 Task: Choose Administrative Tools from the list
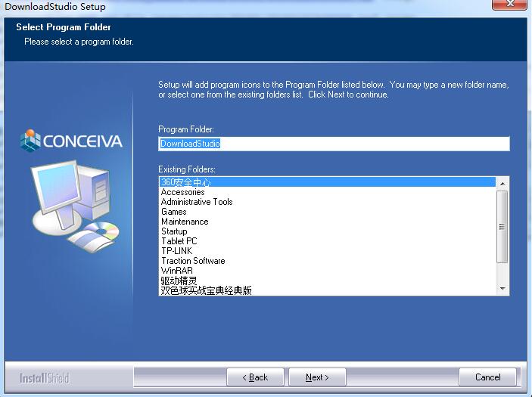point(197,202)
